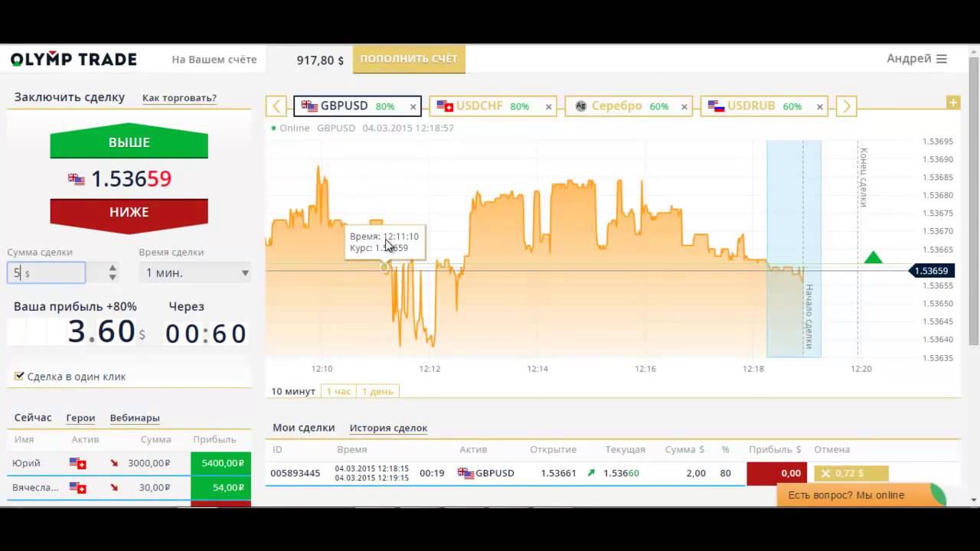
Task: Open the Мои сделки tab
Action: [x=304, y=428]
